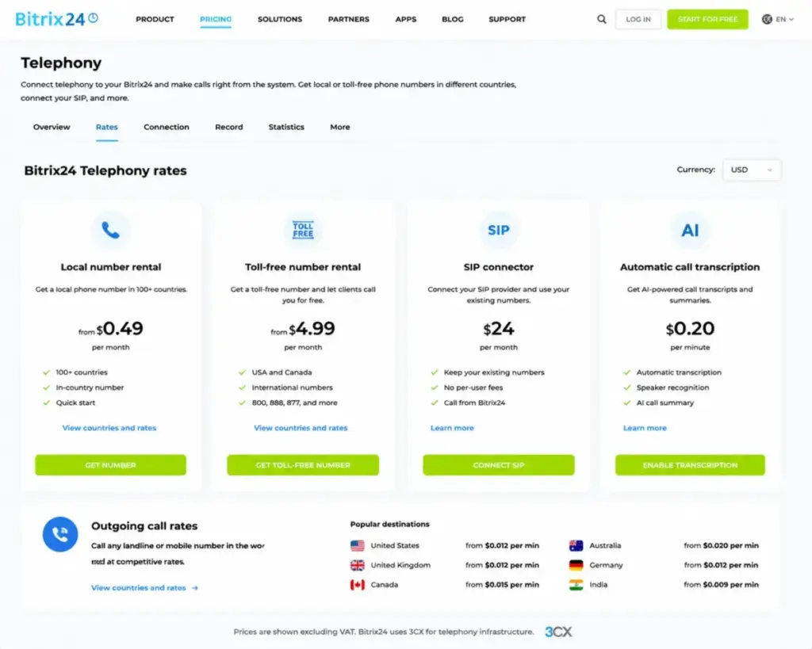Click GET TOLL-FREE NUMBER button
Screen dimensions: 812x649
pos(303,464)
